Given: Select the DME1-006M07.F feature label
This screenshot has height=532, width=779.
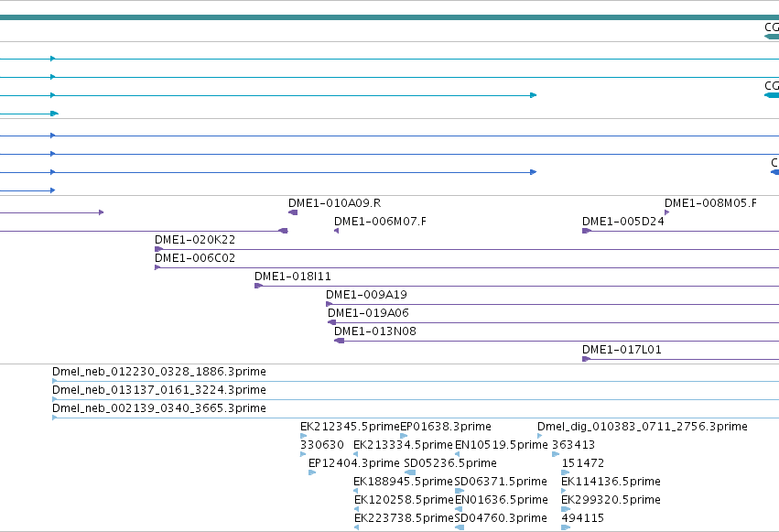Looking at the screenshot, I should [380, 222].
